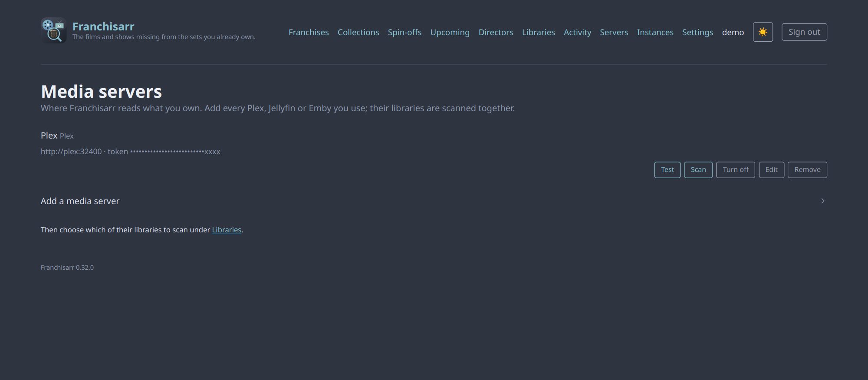Follow the Libraries link in the hint text
Viewport: 868px width, 380px height.
[227, 230]
